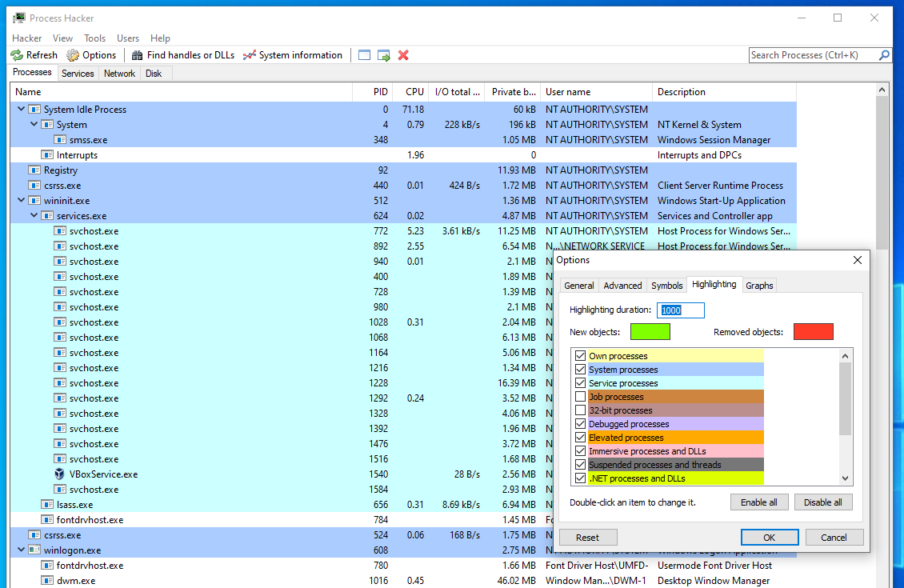904x588 pixels.
Task: Click the VBoxService.exe process icon
Action: (x=59, y=474)
